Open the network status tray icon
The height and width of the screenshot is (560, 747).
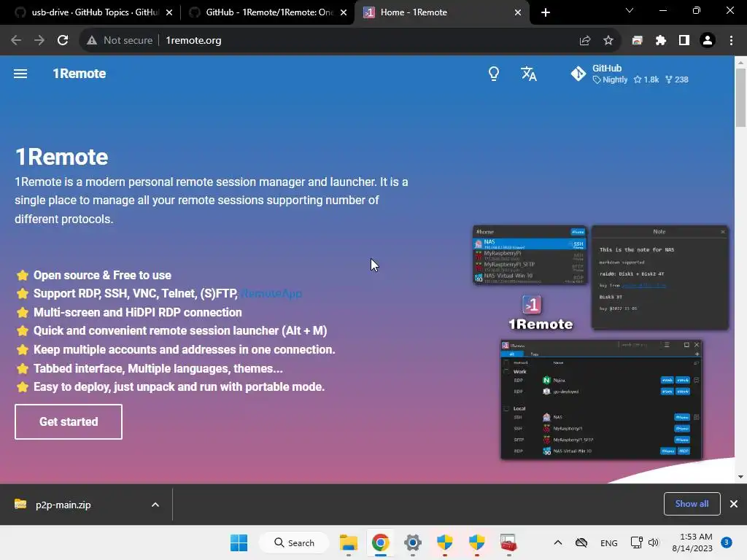[x=636, y=542]
